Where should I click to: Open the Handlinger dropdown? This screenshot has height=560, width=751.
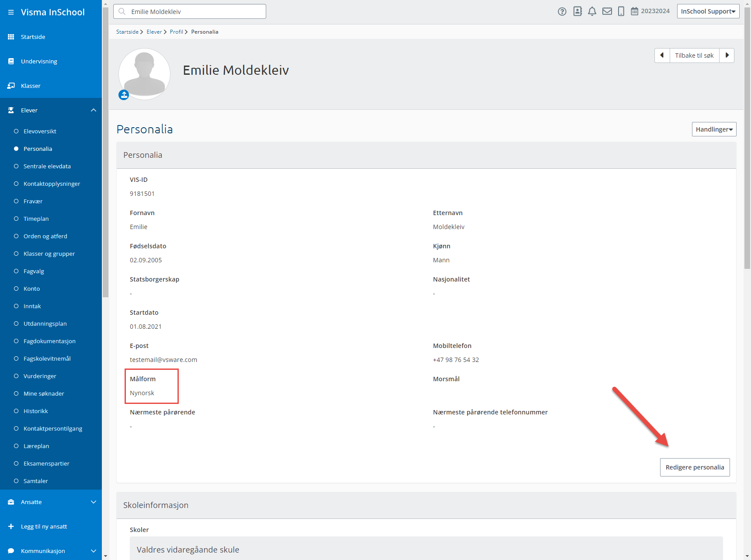pyautogui.click(x=714, y=129)
